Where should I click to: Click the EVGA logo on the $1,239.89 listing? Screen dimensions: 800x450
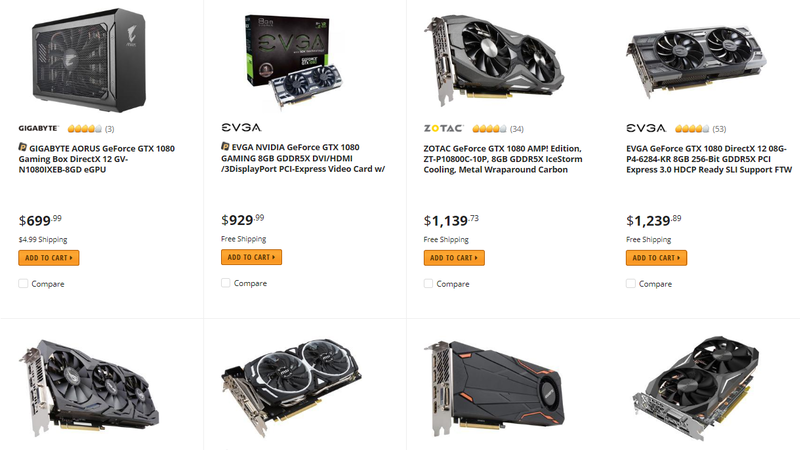coord(646,128)
